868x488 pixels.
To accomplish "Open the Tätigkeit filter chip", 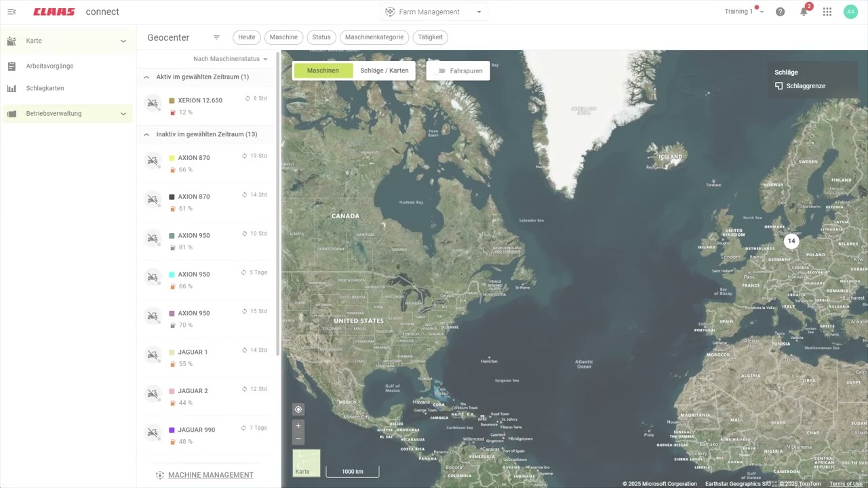I will (431, 37).
